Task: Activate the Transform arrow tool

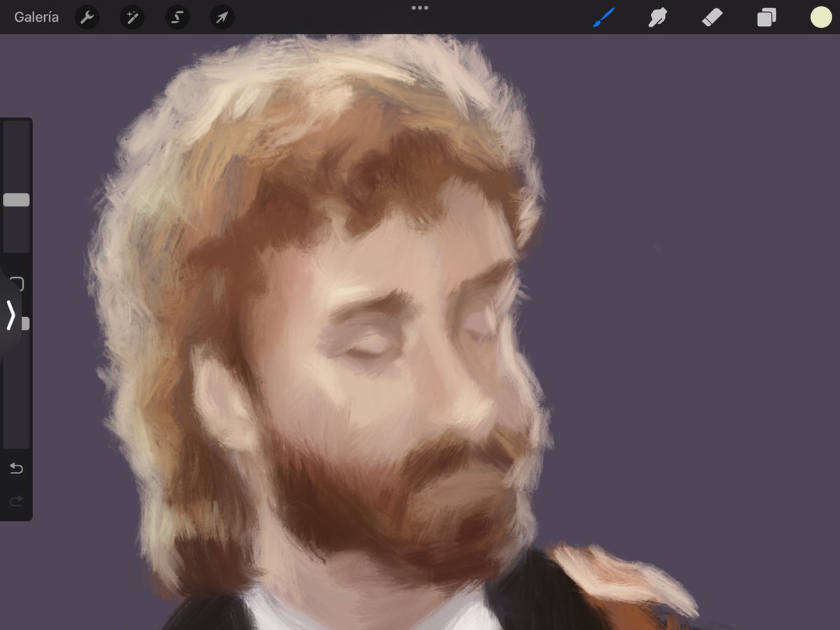Action: pyautogui.click(x=222, y=17)
